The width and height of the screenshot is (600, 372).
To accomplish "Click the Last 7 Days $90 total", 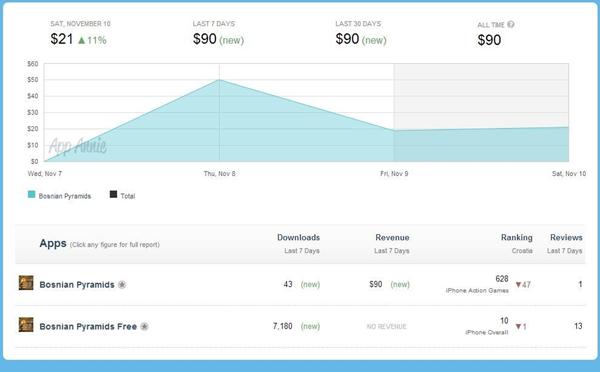I will (205, 39).
